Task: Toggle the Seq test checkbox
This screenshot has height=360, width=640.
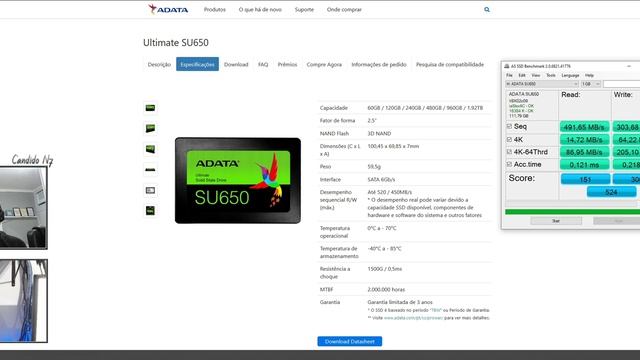Action: pyautogui.click(x=509, y=127)
